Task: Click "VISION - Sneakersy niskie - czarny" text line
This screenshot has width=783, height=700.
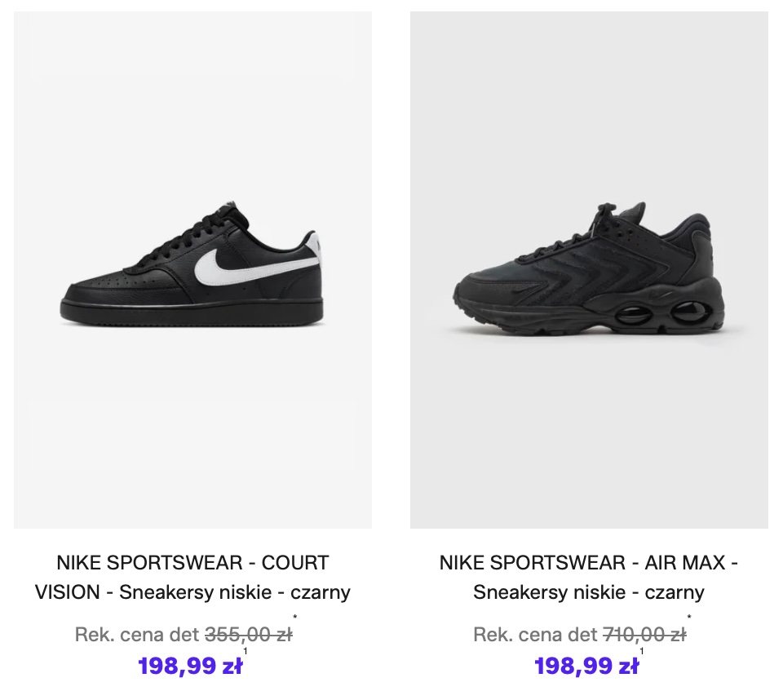Action: coord(192,592)
